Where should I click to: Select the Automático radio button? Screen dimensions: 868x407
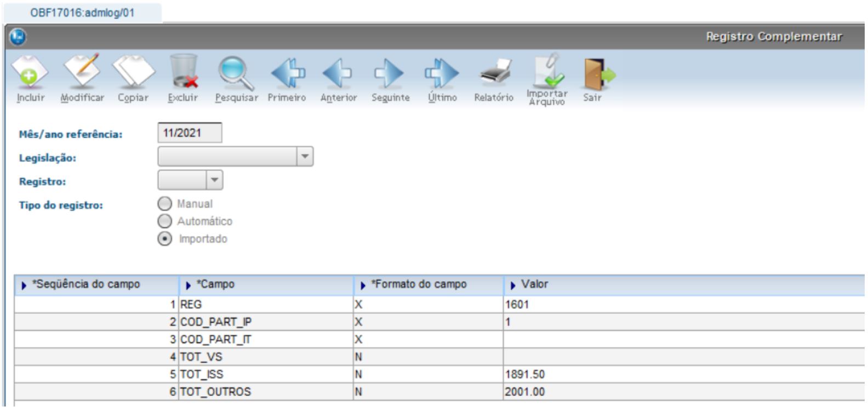164,221
